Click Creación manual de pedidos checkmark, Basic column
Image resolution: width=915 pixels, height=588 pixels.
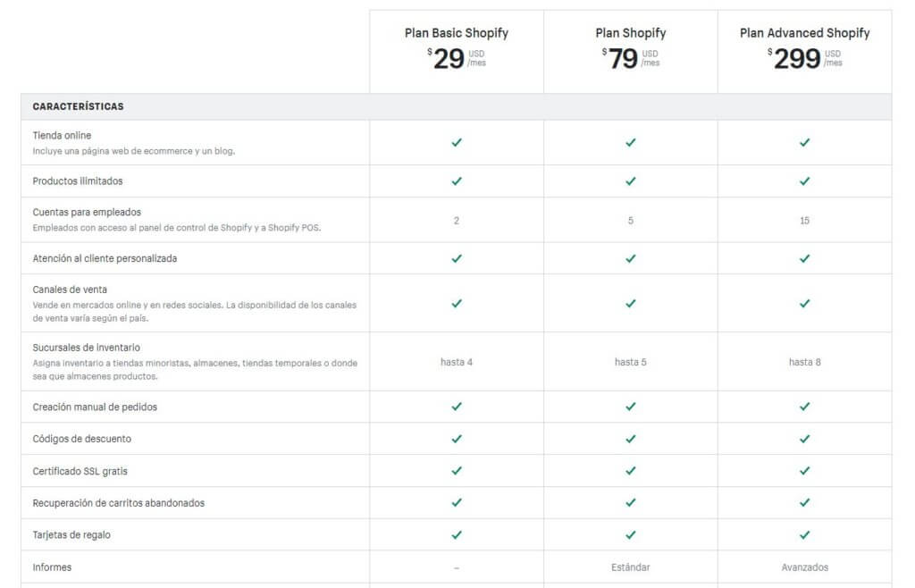pyautogui.click(x=457, y=407)
